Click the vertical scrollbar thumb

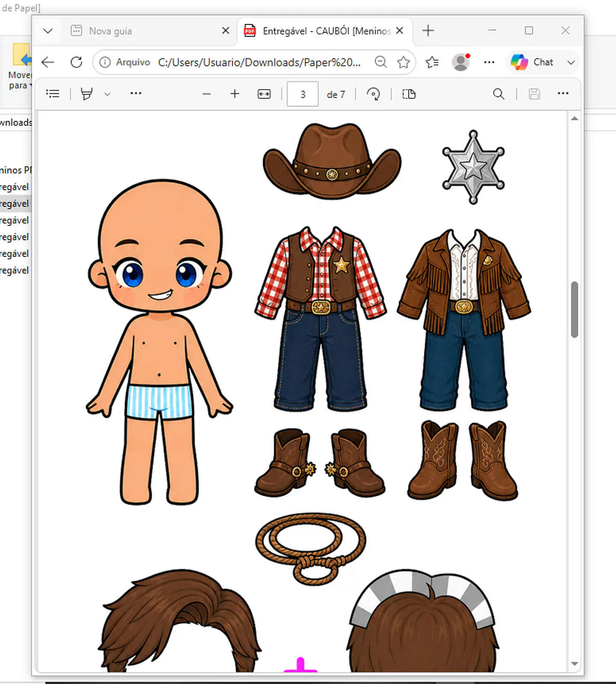pos(575,309)
